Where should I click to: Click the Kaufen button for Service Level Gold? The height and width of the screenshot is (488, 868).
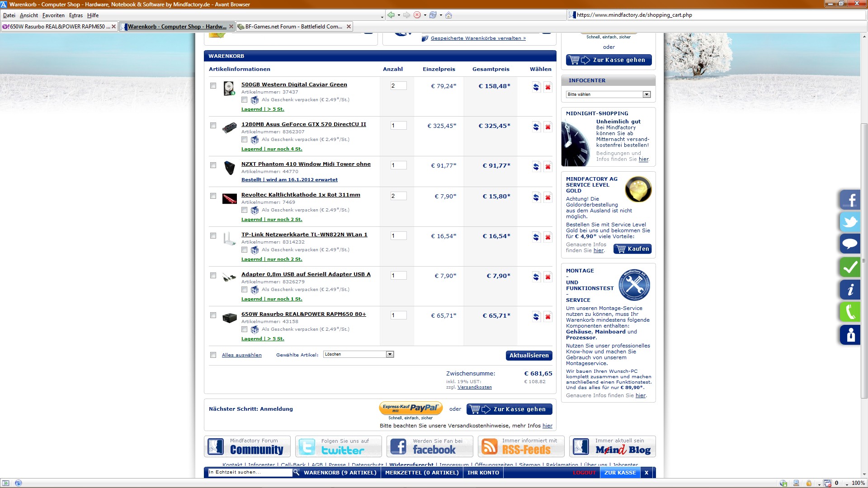(632, 249)
